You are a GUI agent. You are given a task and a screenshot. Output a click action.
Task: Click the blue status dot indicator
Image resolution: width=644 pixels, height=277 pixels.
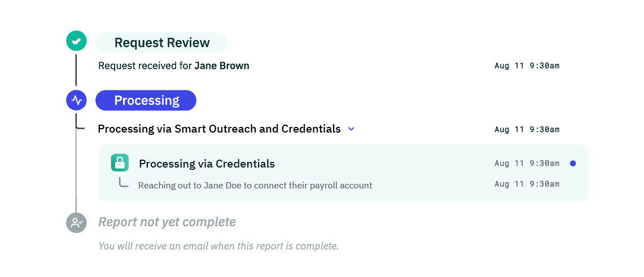click(x=573, y=164)
